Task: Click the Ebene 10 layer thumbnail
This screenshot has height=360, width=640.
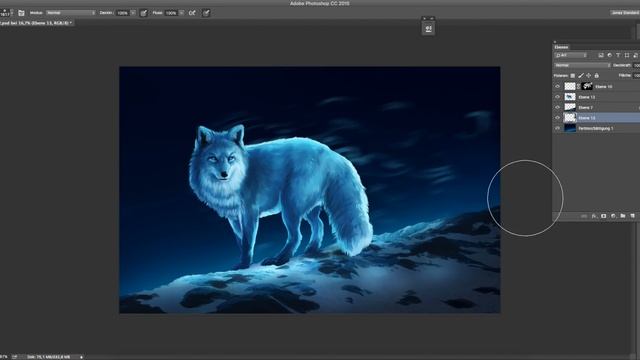Action: 570,87
